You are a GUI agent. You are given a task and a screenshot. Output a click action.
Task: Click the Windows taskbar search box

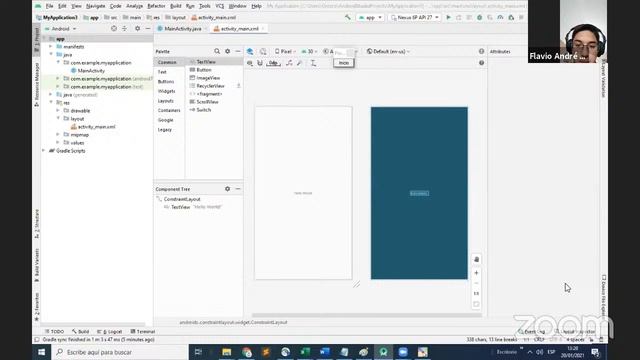[120, 352]
